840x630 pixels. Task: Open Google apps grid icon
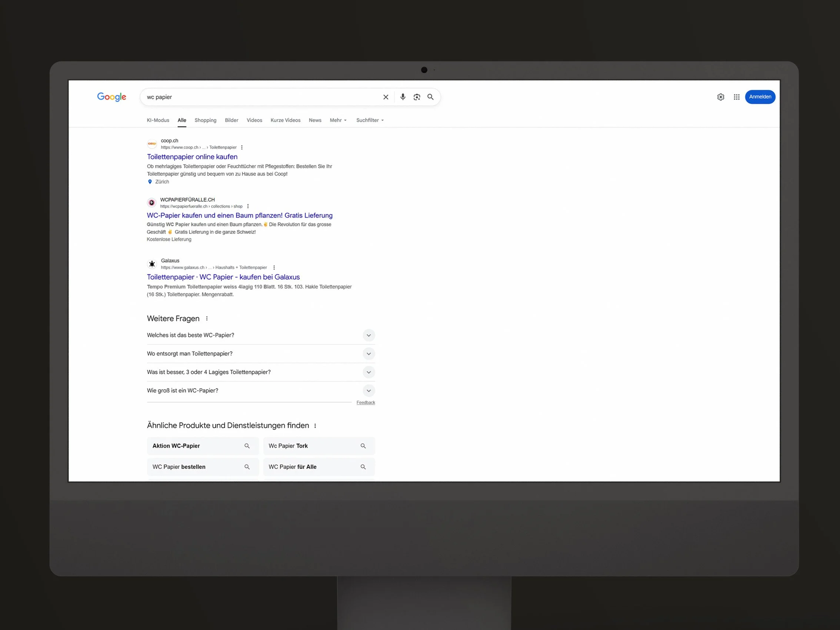[x=736, y=97]
